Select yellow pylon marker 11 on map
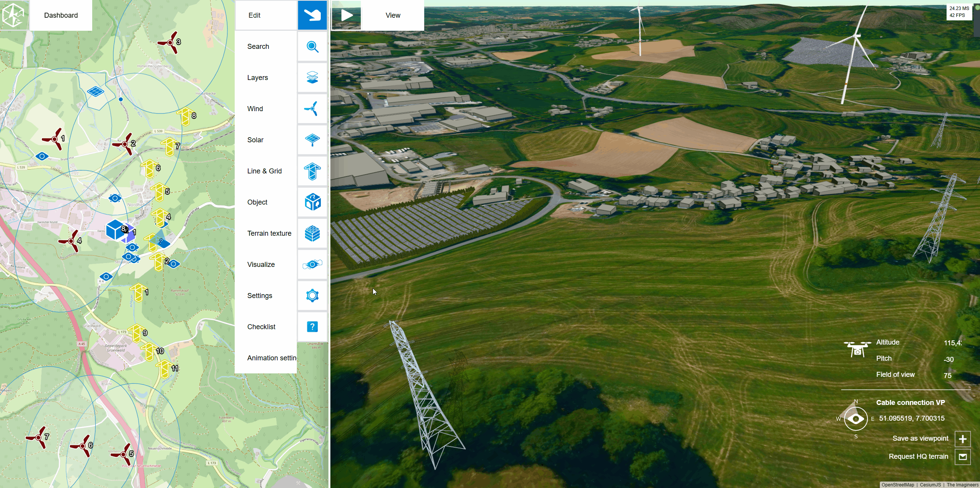This screenshot has height=488, width=980. point(166,369)
